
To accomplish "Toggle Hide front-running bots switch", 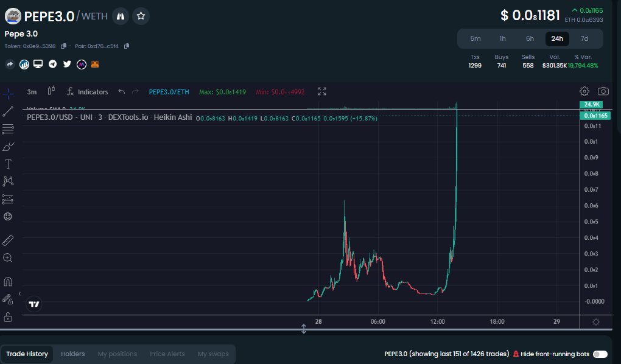I will click(x=600, y=354).
